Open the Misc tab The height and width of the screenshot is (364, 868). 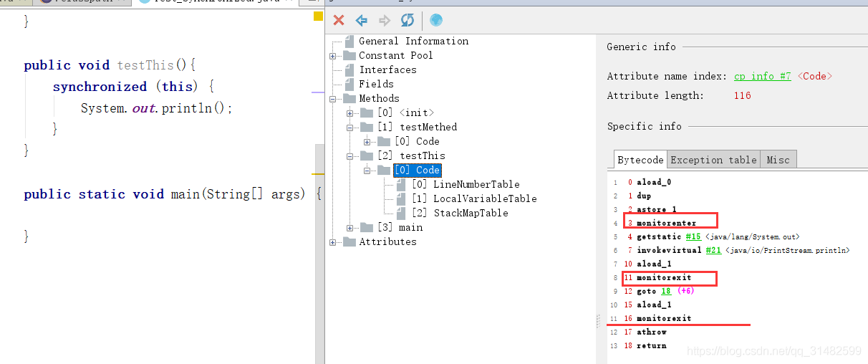(778, 160)
